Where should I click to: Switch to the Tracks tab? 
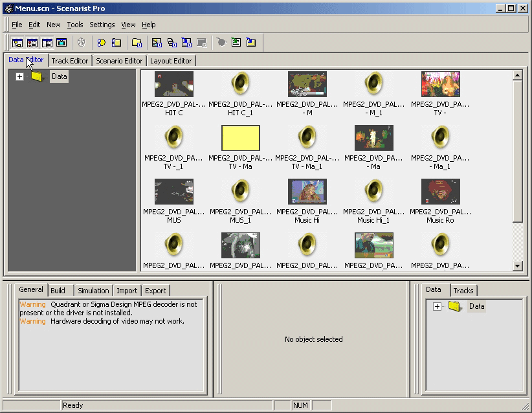tap(463, 291)
